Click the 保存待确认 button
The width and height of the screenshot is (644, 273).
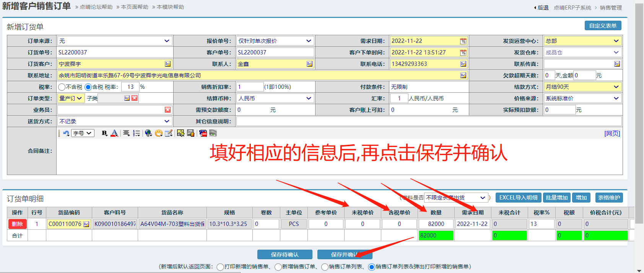coord(285,255)
